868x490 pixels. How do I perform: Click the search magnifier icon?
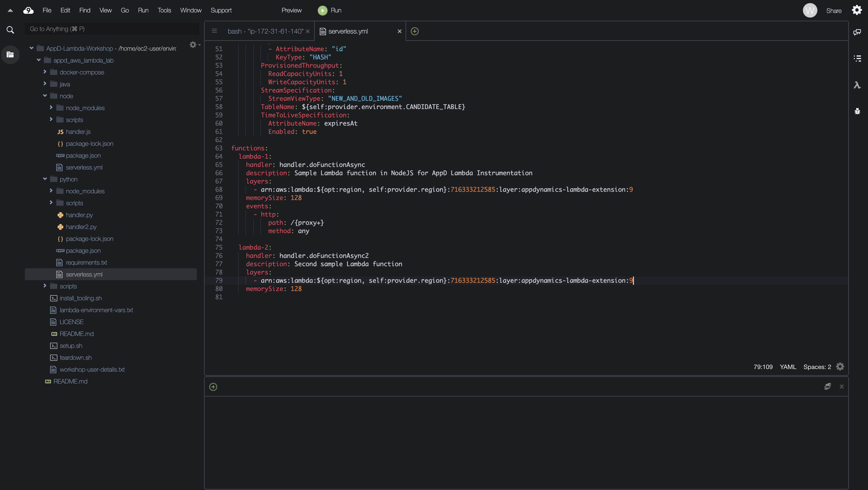(10, 30)
